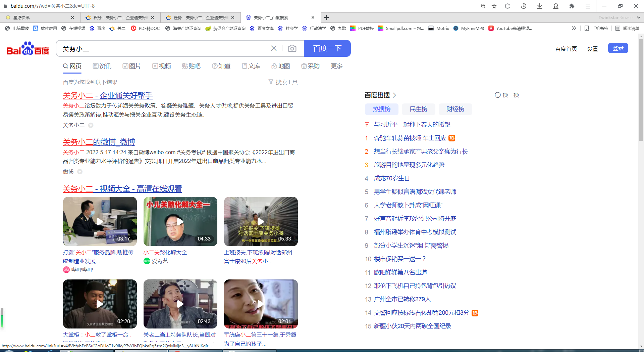
Task: Switch to the 图片 search tab
Action: pos(131,66)
